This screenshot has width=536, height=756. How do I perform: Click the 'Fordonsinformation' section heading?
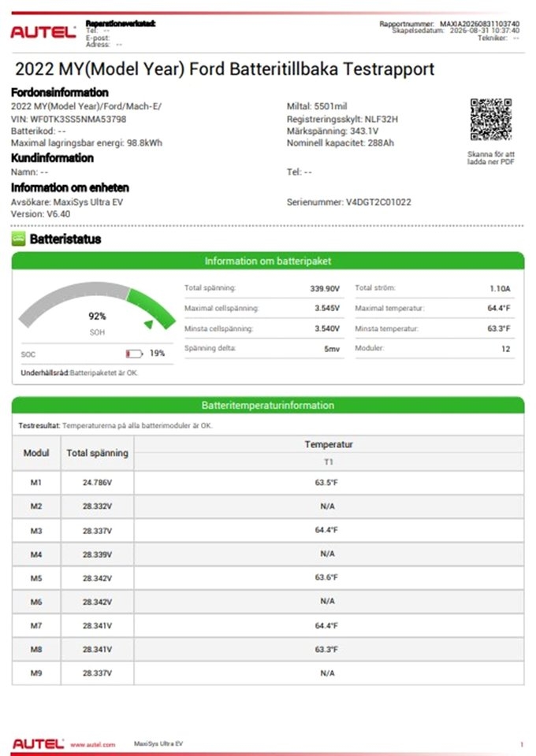pyautogui.click(x=59, y=93)
